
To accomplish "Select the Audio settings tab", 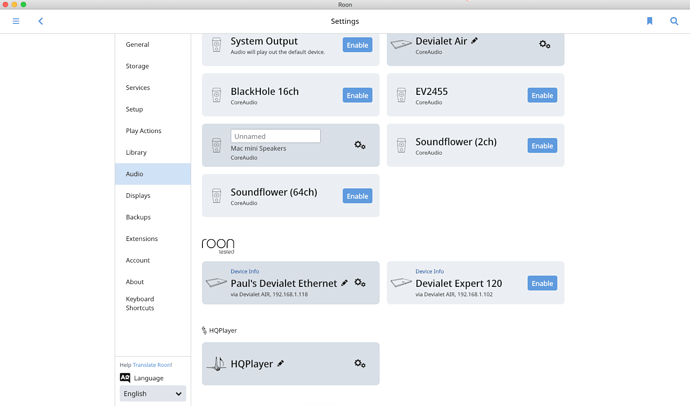I will pyautogui.click(x=153, y=174).
